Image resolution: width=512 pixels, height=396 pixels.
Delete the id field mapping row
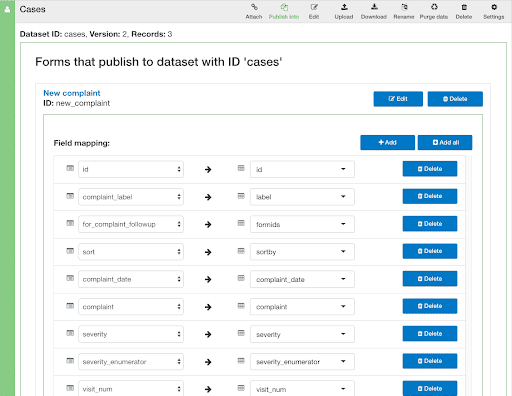click(x=430, y=169)
